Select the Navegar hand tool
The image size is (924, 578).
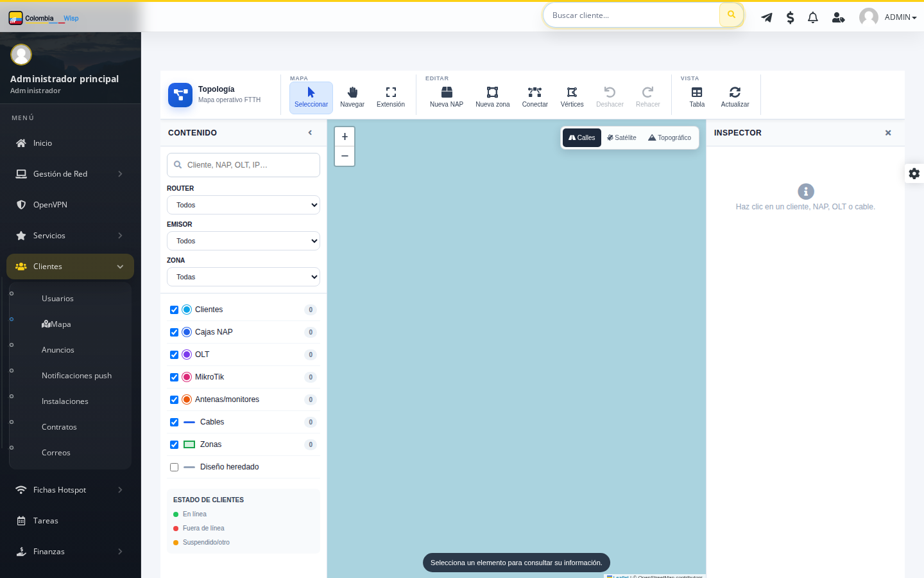(x=352, y=98)
